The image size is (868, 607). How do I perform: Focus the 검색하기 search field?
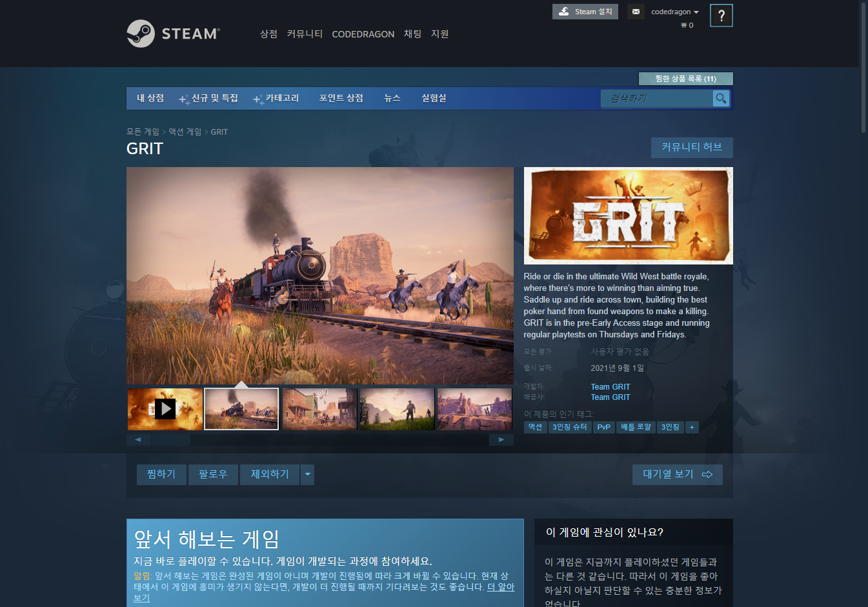(657, 98)
